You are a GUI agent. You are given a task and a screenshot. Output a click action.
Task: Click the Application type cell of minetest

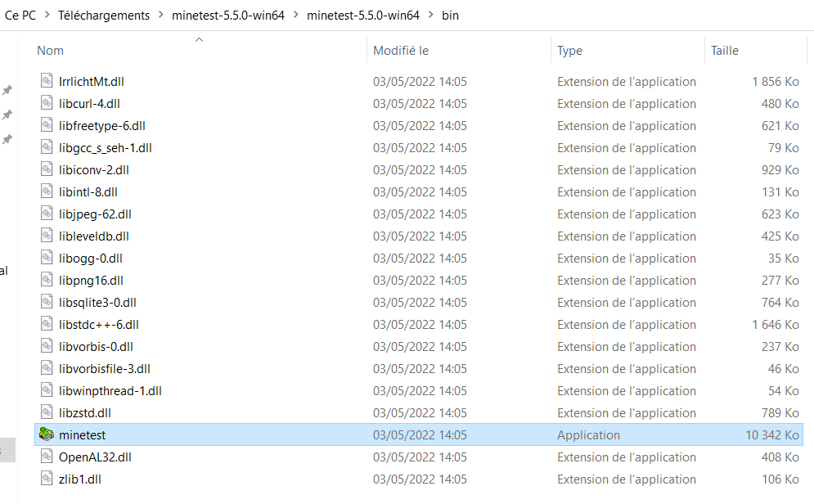click(588, 435)
